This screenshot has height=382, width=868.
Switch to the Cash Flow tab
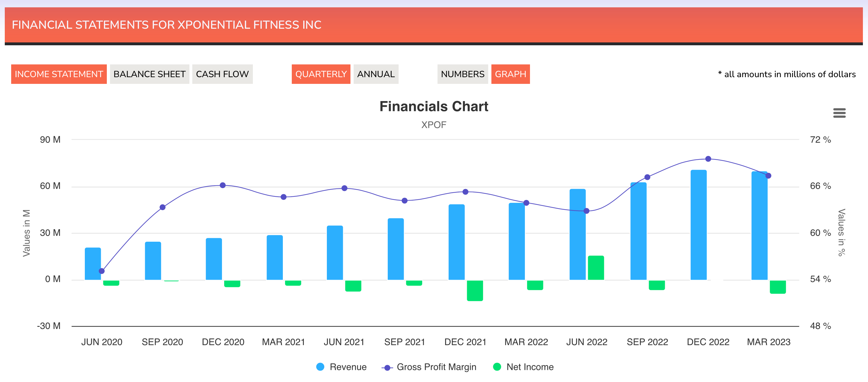pos(222,74)
